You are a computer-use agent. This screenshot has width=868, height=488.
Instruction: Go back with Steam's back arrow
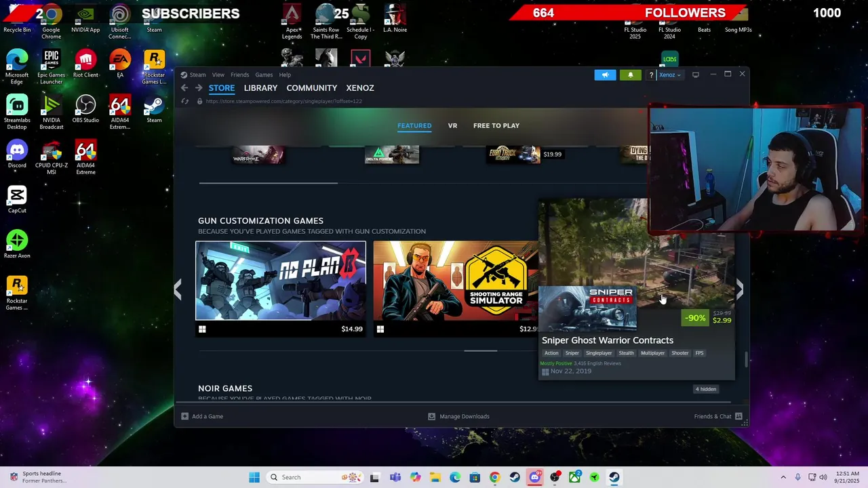pos(184,88)
